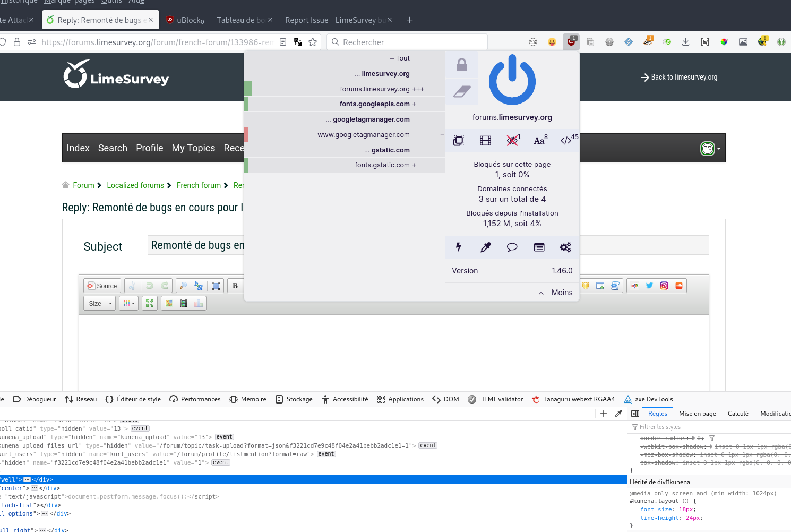Toggle remote fonts blocking (Aa icon)
This screenshot has height=532, width=791.
(x=539, y=141)
